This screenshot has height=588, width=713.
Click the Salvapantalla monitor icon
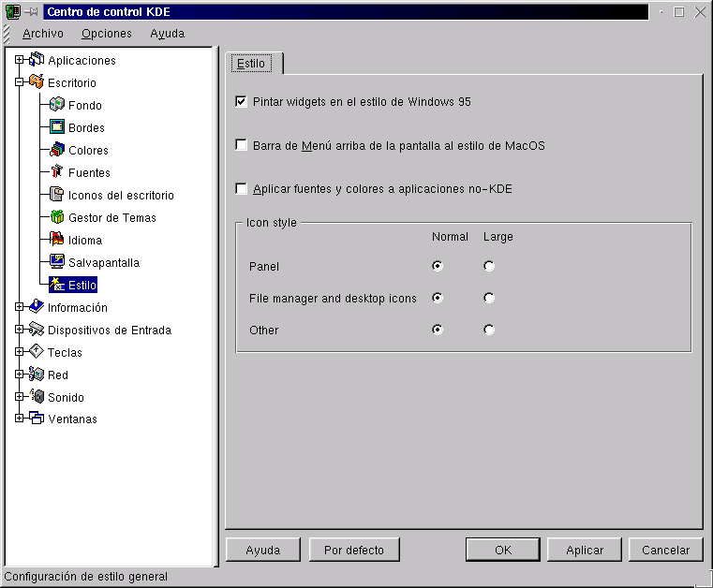pyautogui.click(x=57, y=262)
